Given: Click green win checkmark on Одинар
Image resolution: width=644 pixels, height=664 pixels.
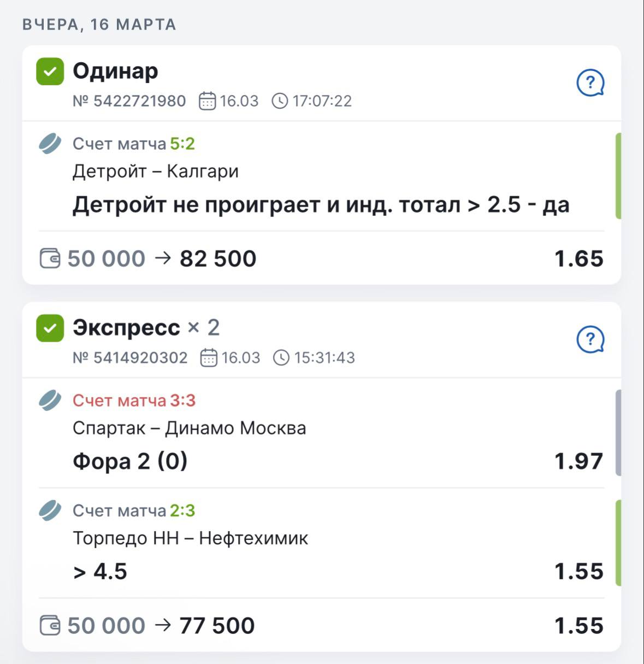Looking at the screenshot, I should [50, 72].
